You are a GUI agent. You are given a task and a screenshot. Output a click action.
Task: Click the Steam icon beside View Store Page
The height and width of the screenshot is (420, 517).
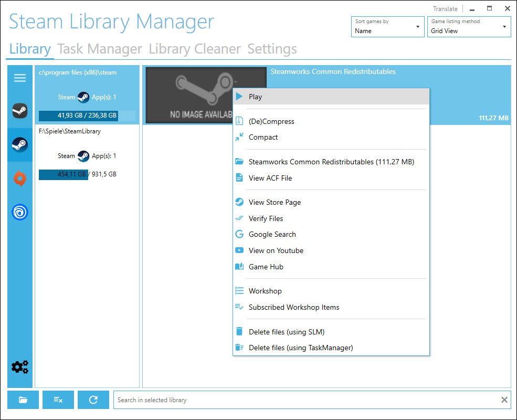point(239,202)
